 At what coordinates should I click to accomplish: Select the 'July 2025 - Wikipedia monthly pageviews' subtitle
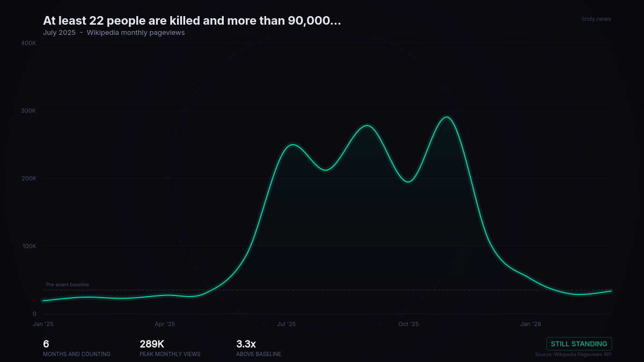[x=114, y=33]
